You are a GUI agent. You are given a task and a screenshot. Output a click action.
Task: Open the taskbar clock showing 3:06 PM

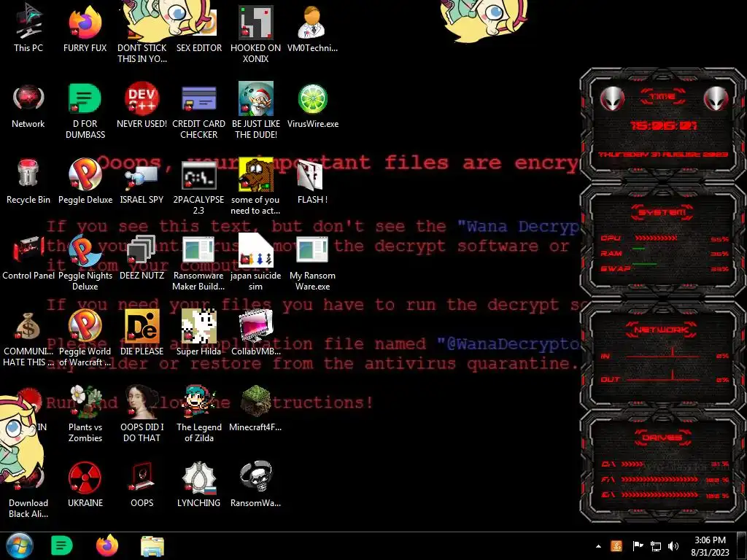coord(710,546)
